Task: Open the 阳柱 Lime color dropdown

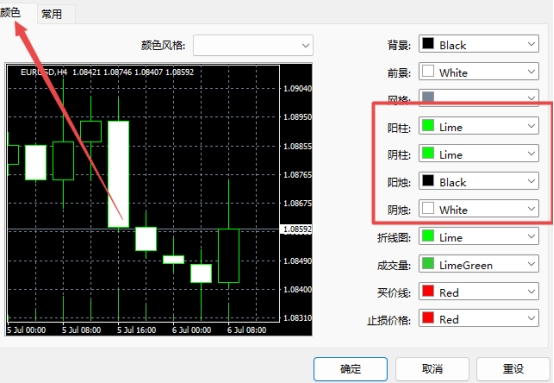Action: (x=479, y=126)
